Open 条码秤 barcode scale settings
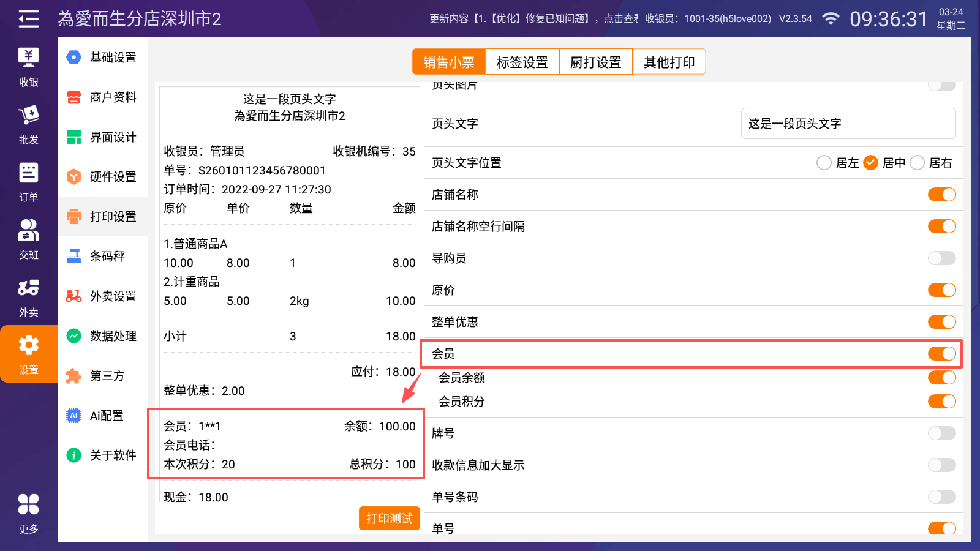Image resolution: width=980 pixels, height=551 pixels. coord(103,257)
